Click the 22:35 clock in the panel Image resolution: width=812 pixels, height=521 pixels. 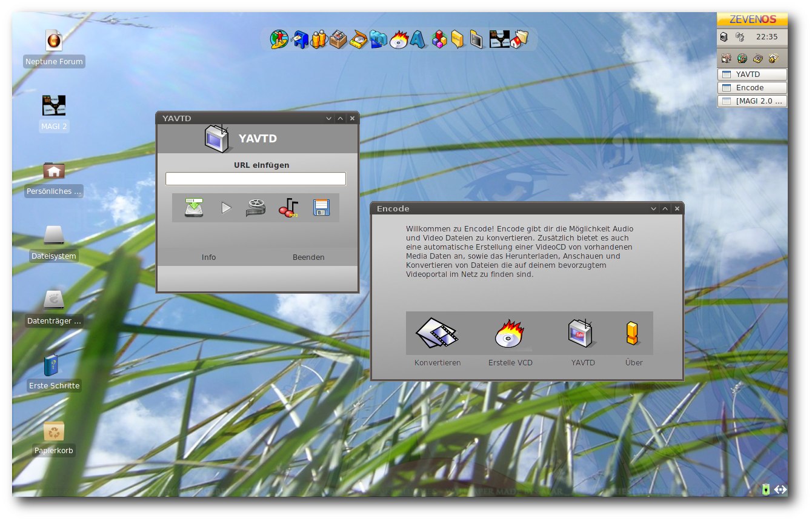767,37
